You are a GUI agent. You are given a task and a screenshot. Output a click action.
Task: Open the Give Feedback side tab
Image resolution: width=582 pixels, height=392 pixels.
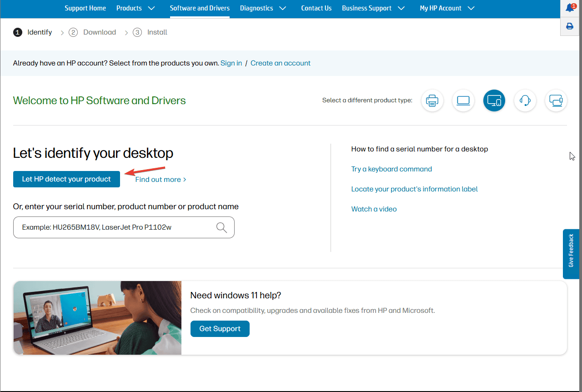tap(571, 254)
